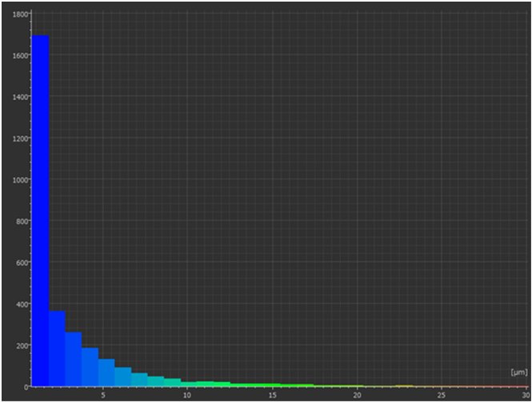Click the 5 label on the X axis

(x=103, y=394)
